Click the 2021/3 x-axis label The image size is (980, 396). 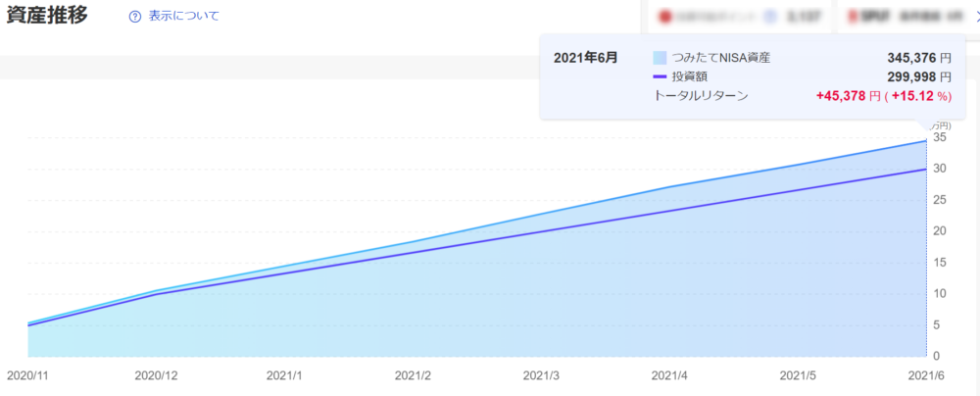click(541, 375)
